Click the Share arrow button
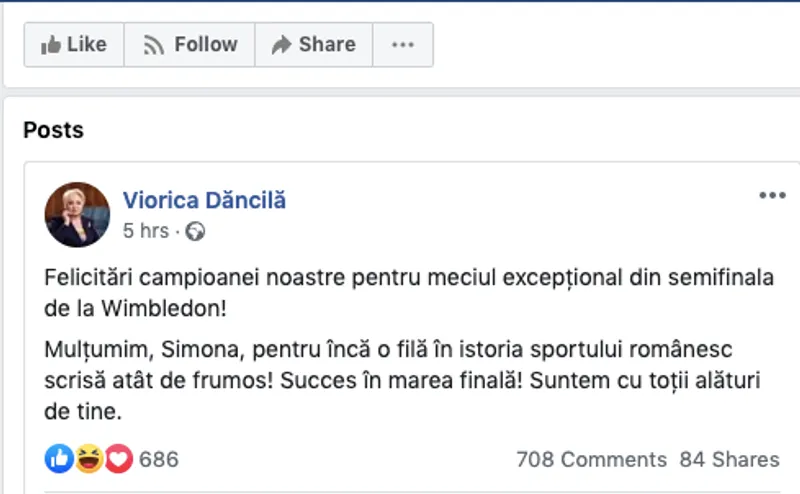The image size is (800, 494). (x=313, y=45)
